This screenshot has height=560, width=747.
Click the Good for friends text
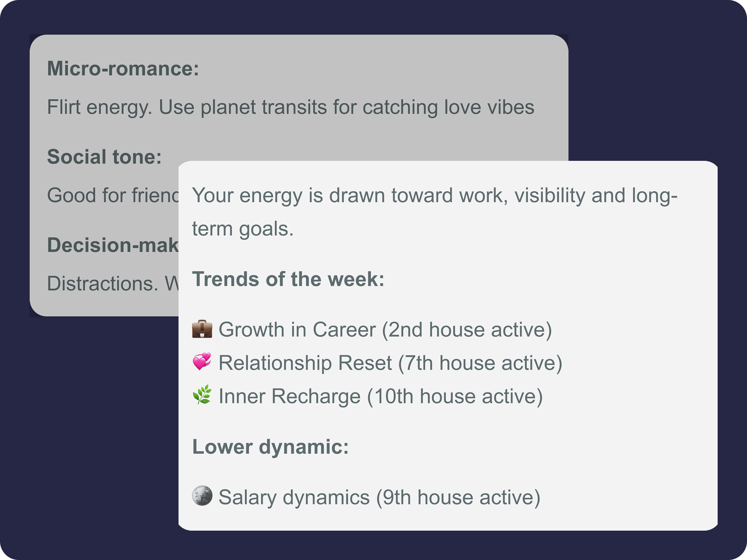point(112,195)
